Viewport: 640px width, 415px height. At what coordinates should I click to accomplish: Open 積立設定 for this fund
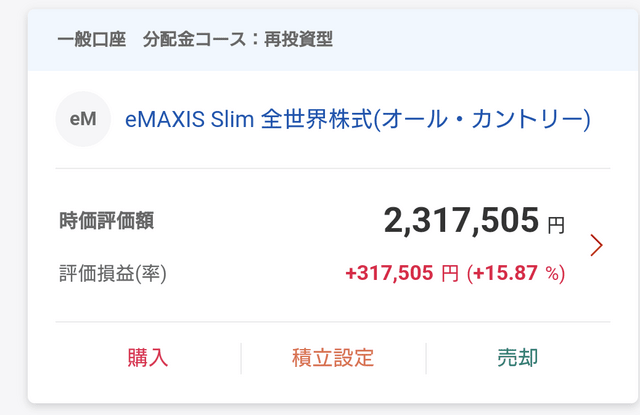(333, 358)
